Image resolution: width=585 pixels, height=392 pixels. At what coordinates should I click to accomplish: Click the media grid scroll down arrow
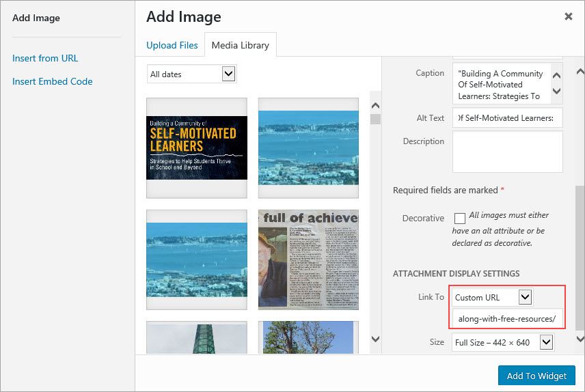pos(376,339)
